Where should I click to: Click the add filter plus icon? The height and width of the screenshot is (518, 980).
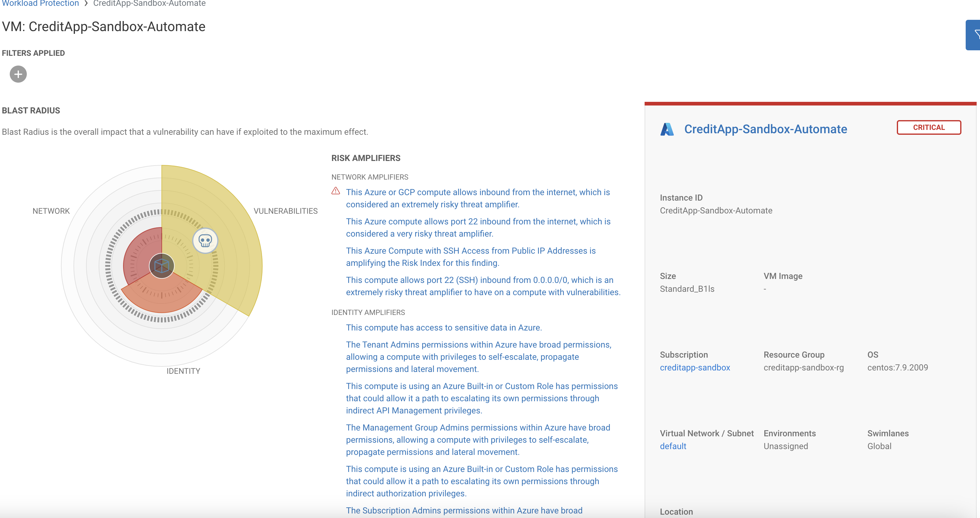point(18,74)
